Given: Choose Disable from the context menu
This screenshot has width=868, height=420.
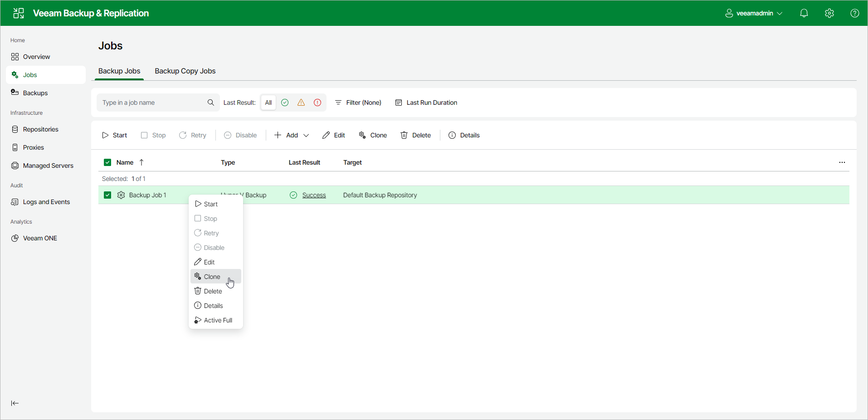Looking at the screenshot, I should pyautogui.click(x=216, y=248).
